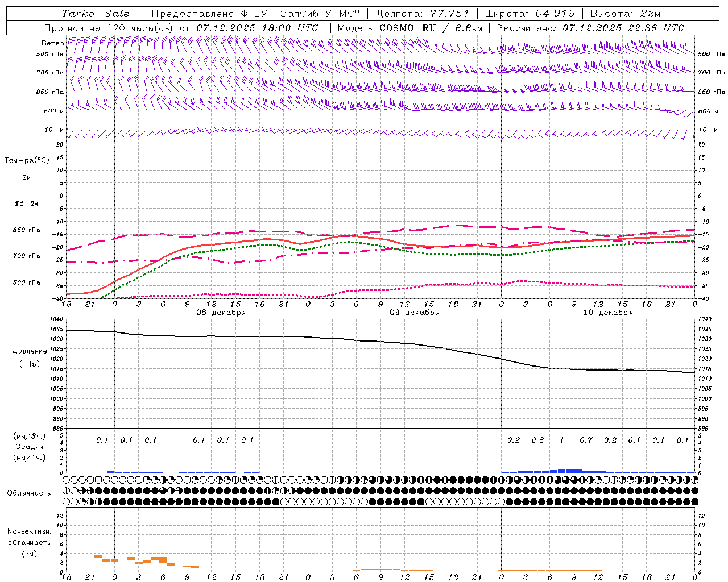Click the "Конвективн." convective cloud label

(29, 531)
